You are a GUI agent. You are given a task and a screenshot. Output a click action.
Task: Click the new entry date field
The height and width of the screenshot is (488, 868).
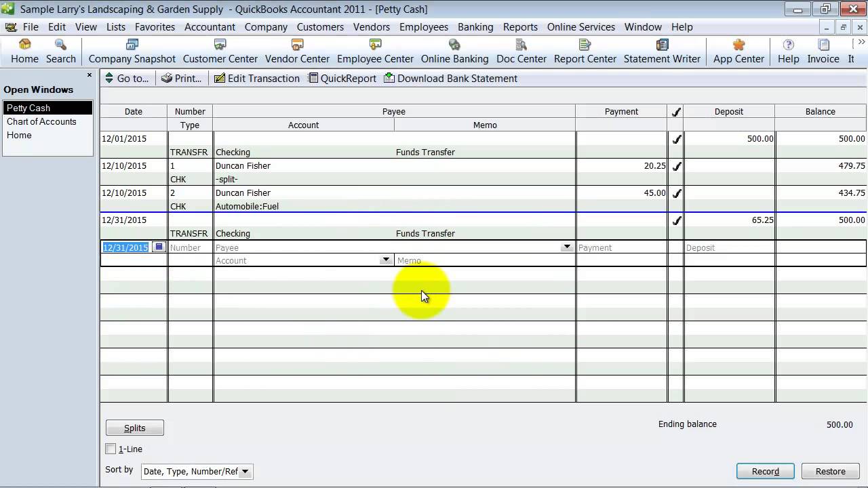(x=126, y=247)
